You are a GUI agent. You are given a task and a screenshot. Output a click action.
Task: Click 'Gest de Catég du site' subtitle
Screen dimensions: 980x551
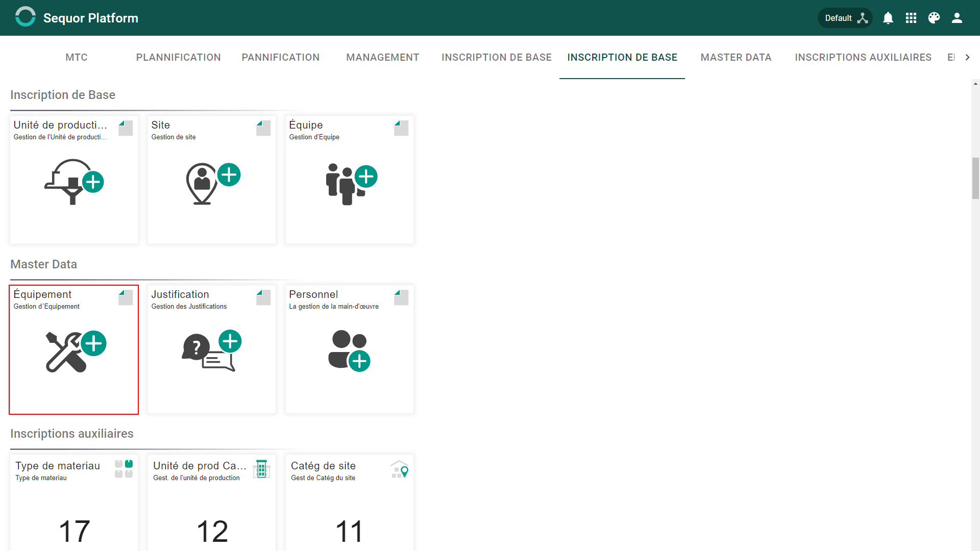coord(323,478)
